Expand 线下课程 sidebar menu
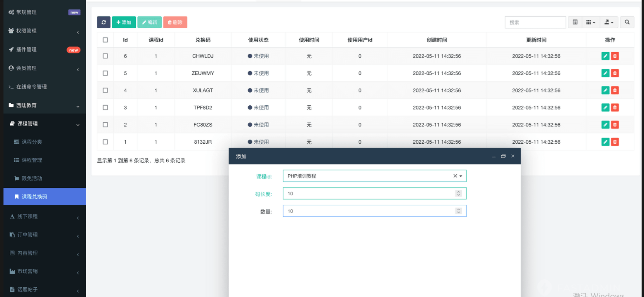644x297 pixels. coord(44,217)
